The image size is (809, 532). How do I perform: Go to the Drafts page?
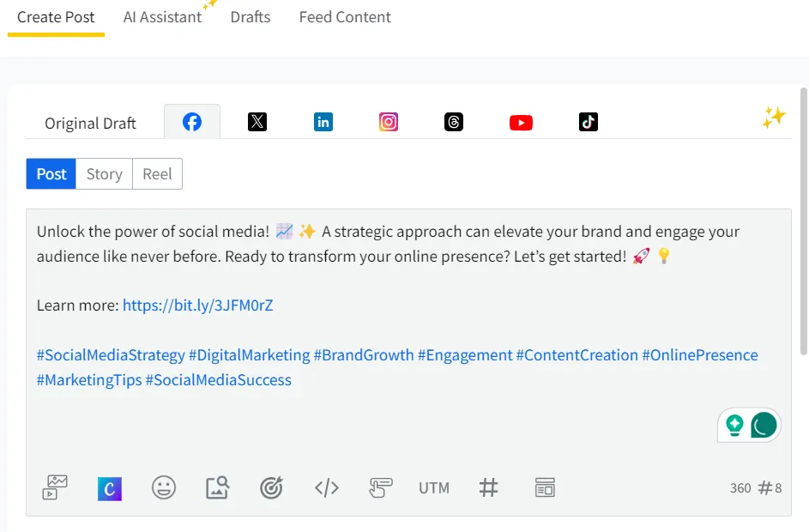tap(250, 16)
